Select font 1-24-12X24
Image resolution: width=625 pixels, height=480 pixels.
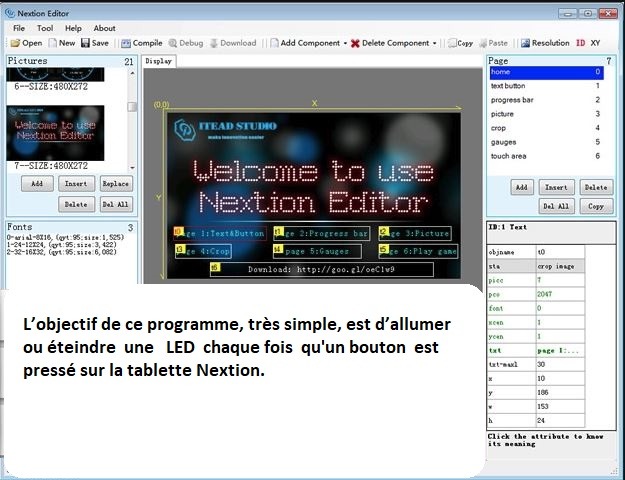tap(62, 245)
